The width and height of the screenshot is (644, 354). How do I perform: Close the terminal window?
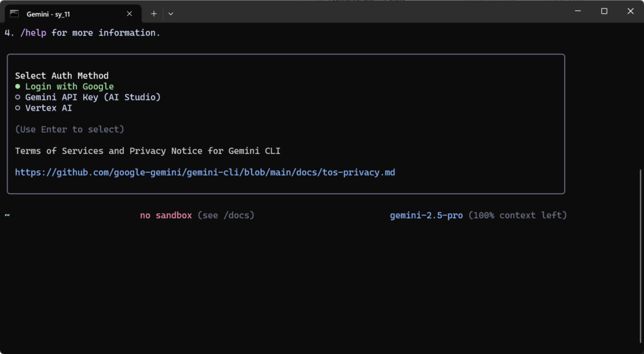[x=630, y=11]
